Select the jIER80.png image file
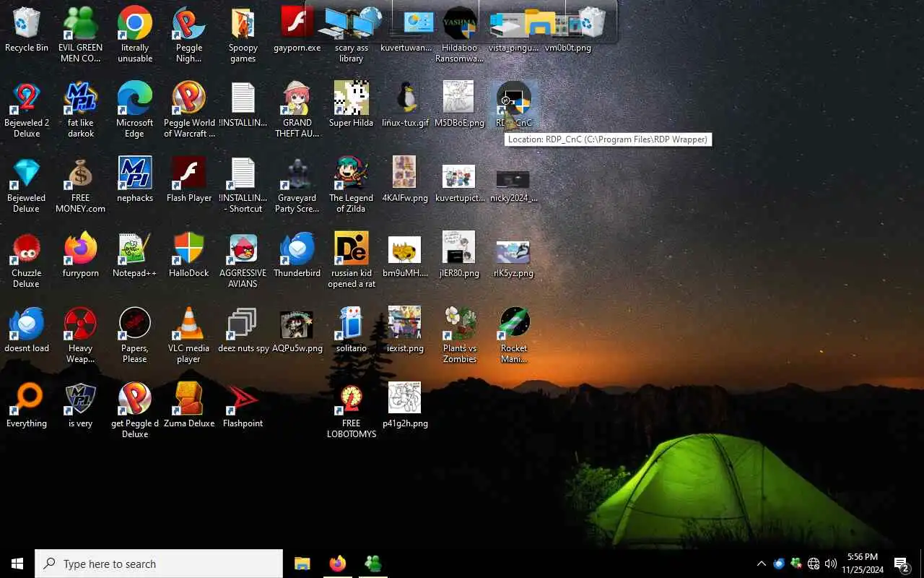 click(460, 254)
